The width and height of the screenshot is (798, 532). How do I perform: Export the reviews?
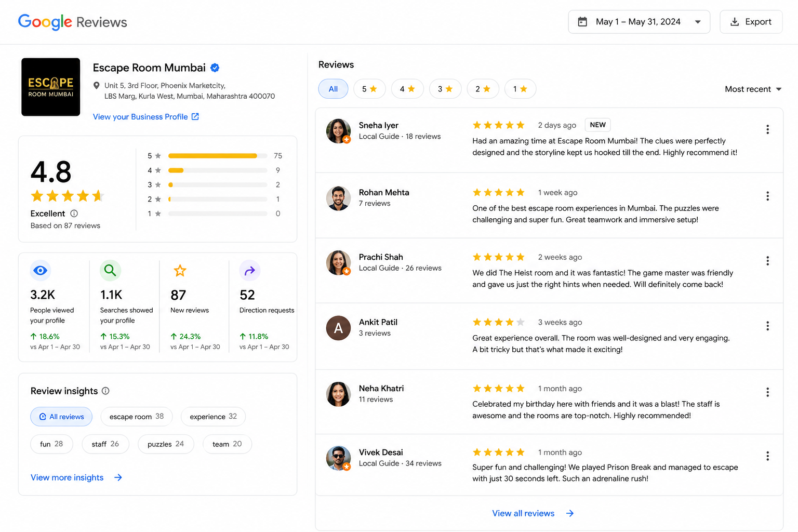(x=751, y=22)
